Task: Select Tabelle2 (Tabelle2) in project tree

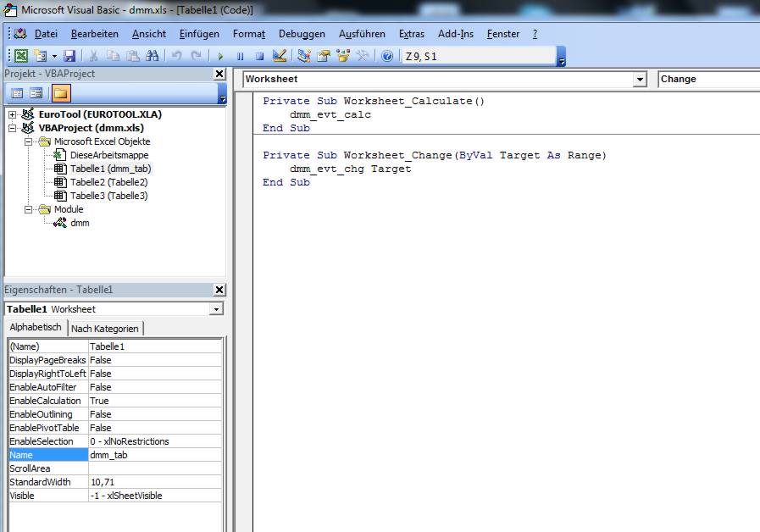Action: point(108,182)
